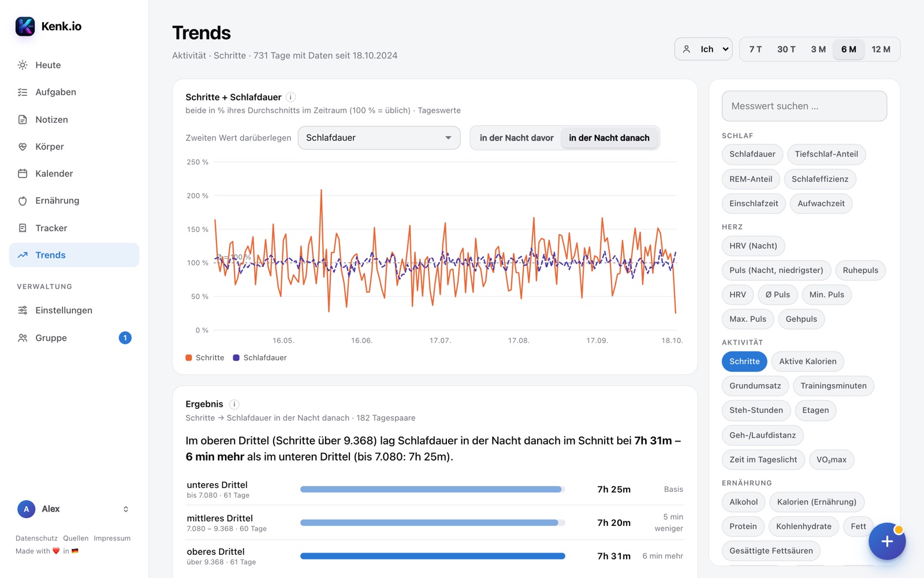Click the Ernährung apple icon

point(23,201)
